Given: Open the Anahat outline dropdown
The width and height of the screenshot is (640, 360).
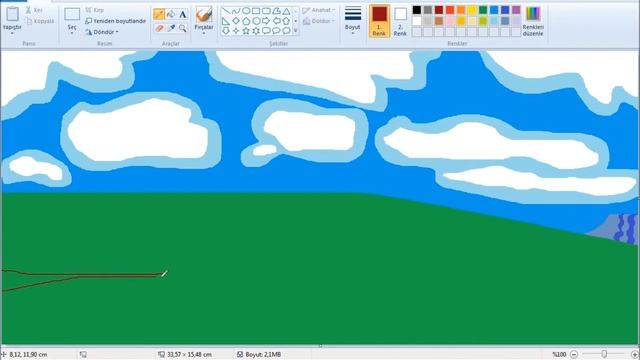Looking at the screenshot, I should pos(319,10).
